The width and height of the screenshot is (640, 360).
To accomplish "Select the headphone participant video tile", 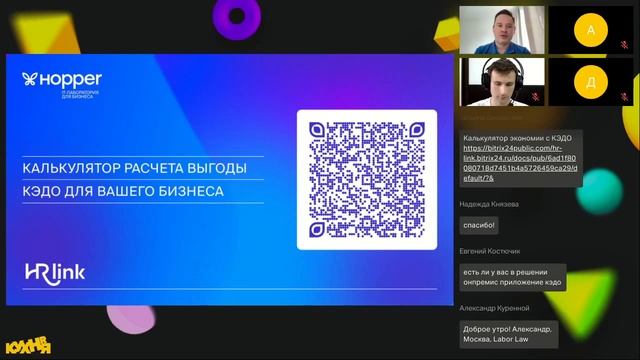I will tap(502, 82).
